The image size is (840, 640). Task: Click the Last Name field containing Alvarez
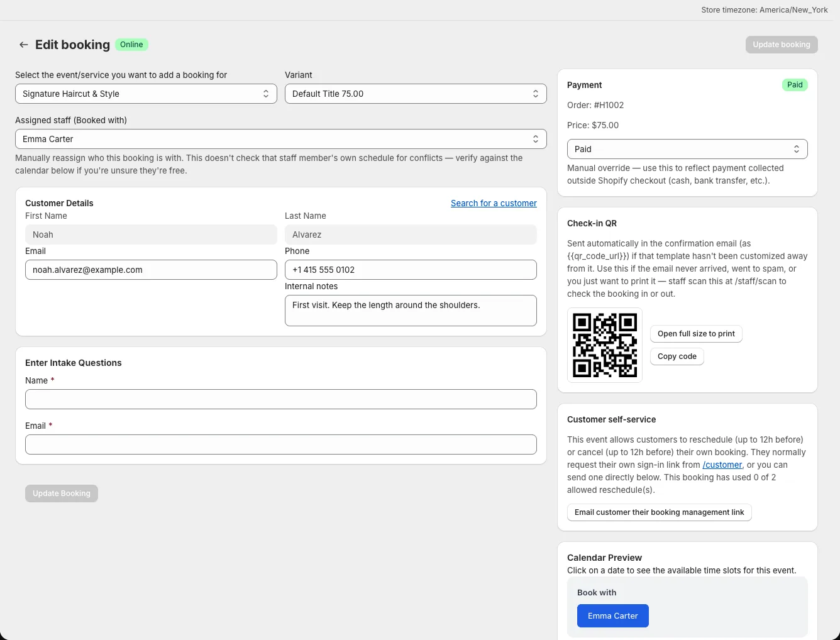[411, 234]
